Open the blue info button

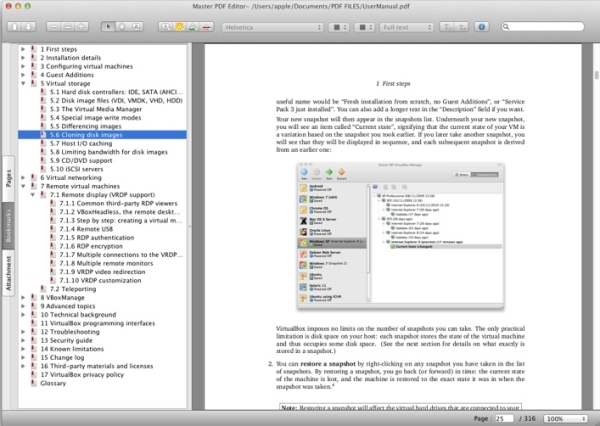click(x=482, y=27)
